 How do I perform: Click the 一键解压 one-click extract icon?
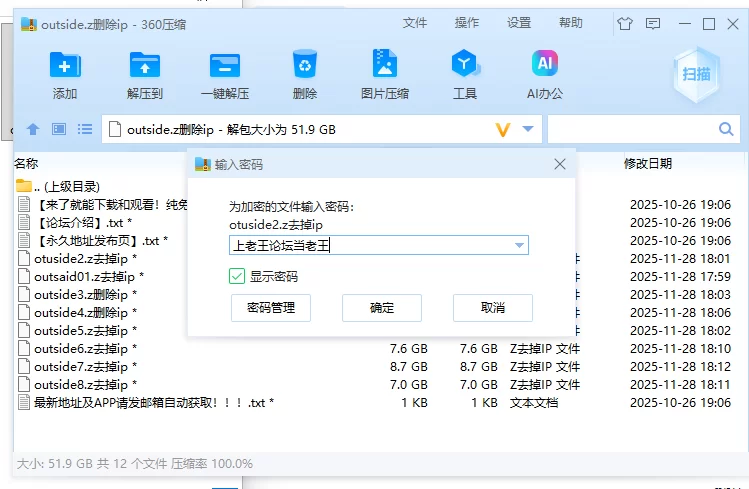pos(224,66)
